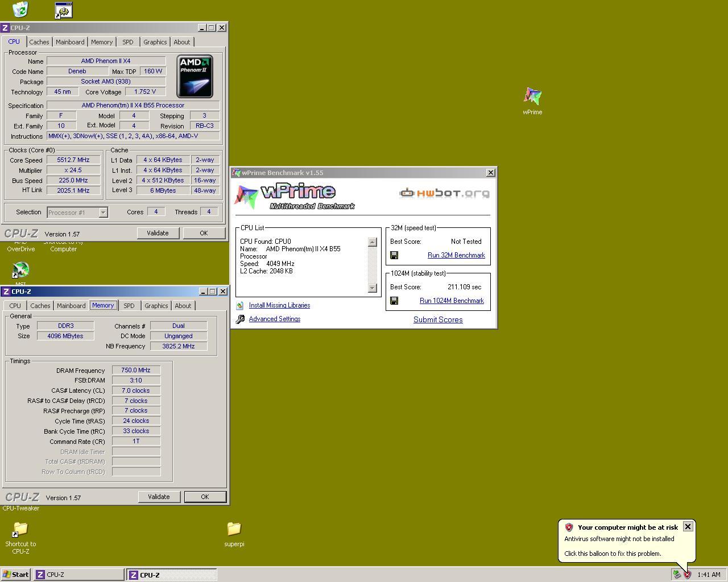
Task: Close the wPrime Benchmark window
Action: [491, 173]
